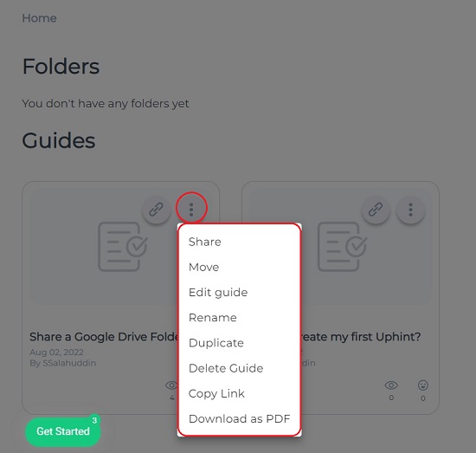Screen dimensions: 476x453
Task: Click the document thumbnail of Google Drive guide
Action: [x=123, y=246]
